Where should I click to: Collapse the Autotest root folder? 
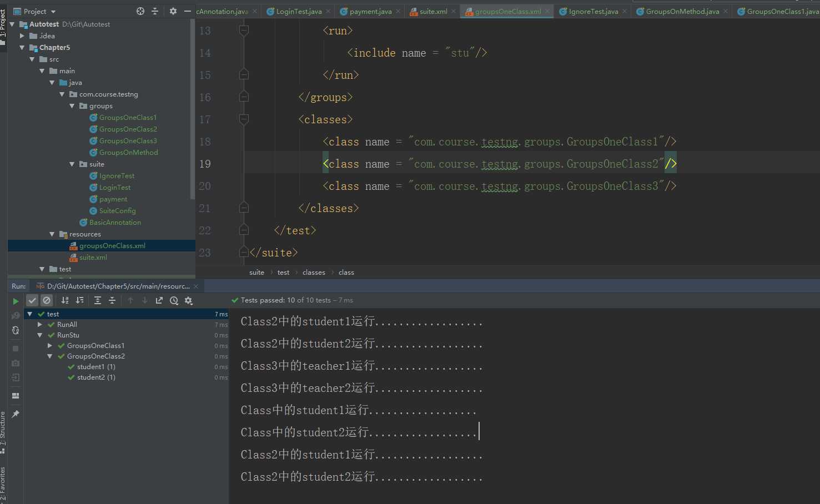(12, 24)
